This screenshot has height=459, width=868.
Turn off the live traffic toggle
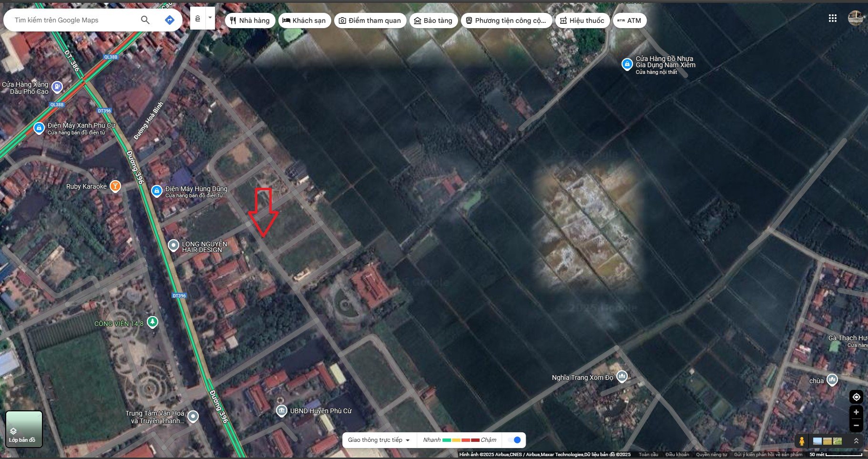(x=514, y=439)
